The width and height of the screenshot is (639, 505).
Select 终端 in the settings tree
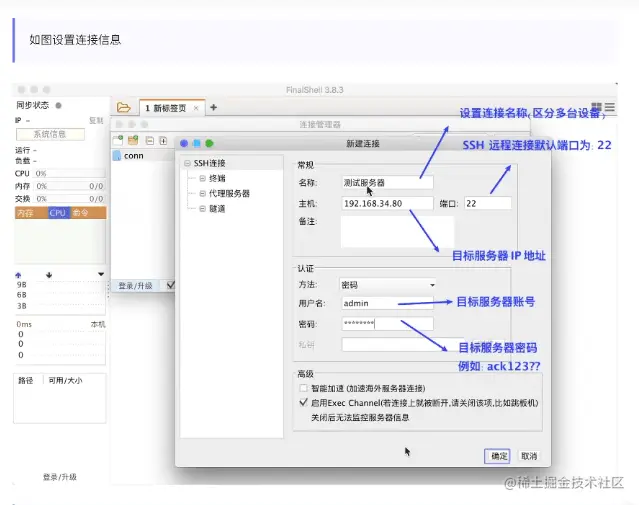click(x=217, y=178)
